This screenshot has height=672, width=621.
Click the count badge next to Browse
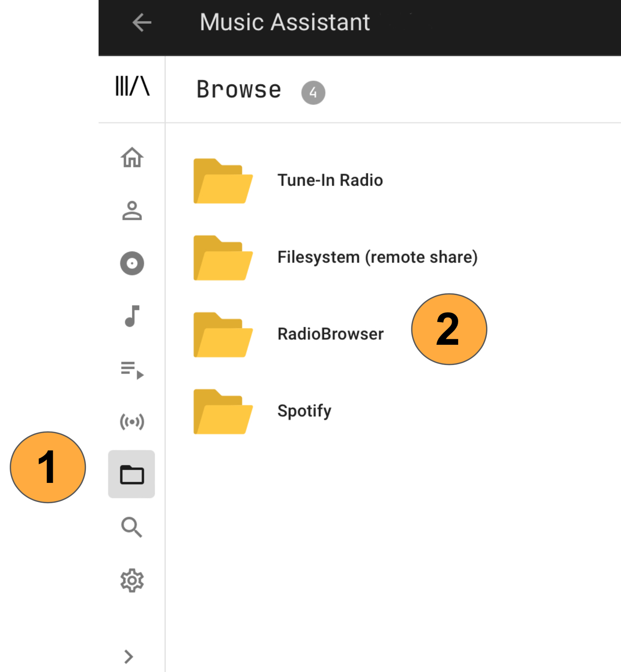pos(313,92)
